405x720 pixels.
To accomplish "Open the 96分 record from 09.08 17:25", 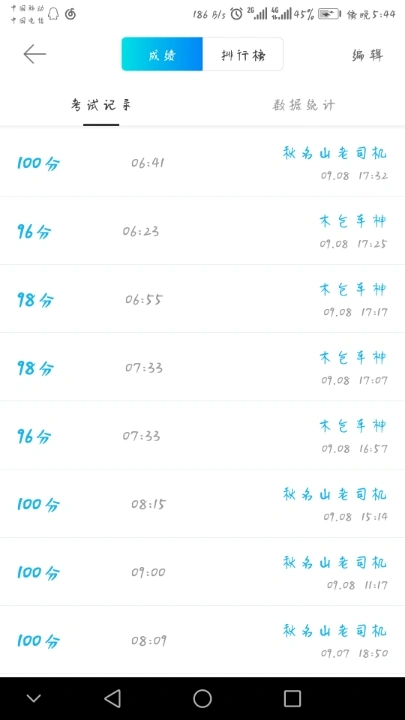I will click(202, 231).
